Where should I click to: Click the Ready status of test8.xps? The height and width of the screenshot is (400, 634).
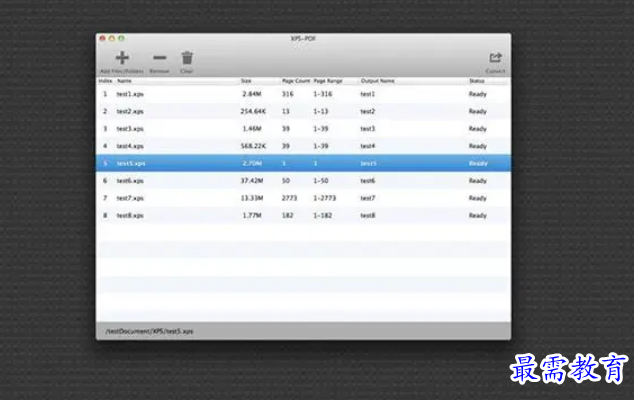tap(478, 216)
